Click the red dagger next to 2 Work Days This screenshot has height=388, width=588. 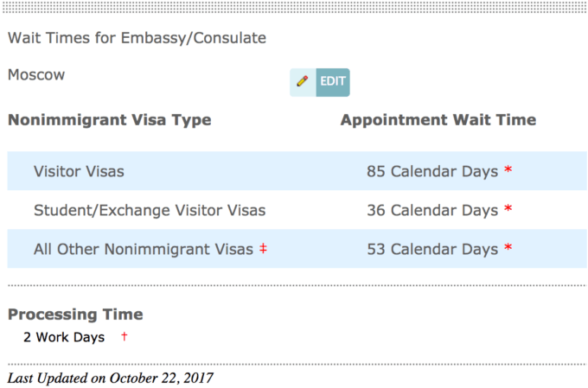(x=125, y=336)
